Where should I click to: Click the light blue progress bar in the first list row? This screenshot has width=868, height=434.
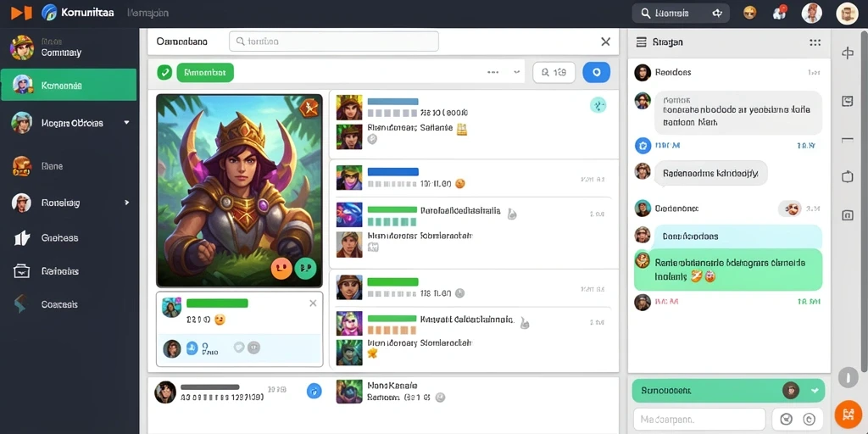click(392, 102)
